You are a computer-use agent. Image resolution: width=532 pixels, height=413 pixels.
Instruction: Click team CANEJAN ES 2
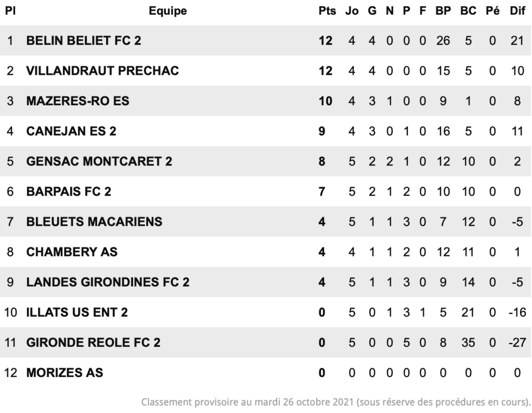71,131
